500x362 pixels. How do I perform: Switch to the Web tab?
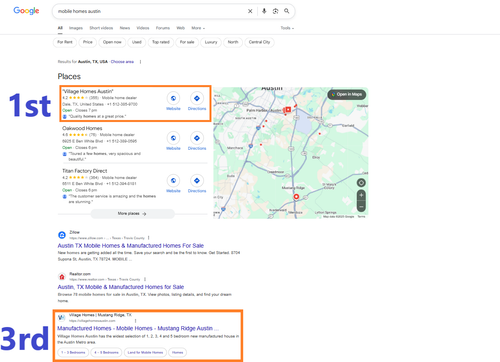[x=180, y=28]
